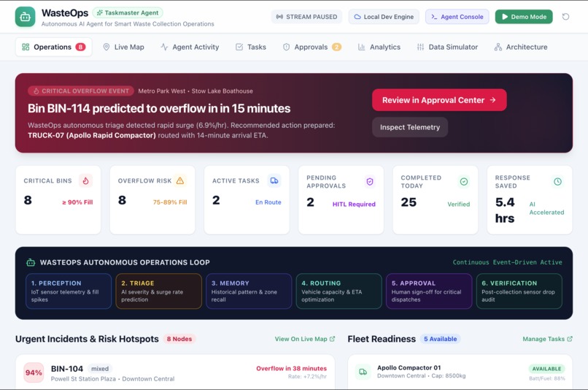Select the 5. Approval loop stage
The height and width of the screenshot is (390, 588).
429,291
